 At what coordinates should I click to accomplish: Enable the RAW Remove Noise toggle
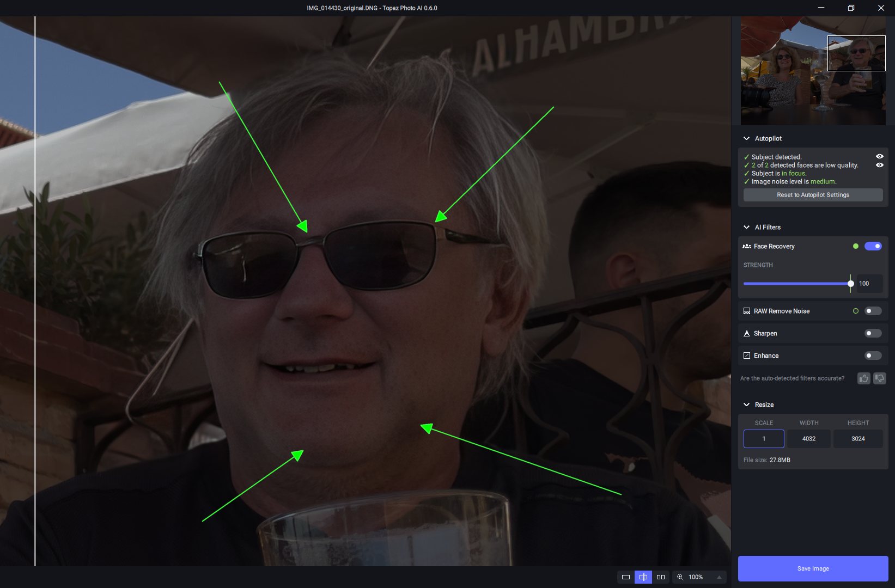pos(873,311)
